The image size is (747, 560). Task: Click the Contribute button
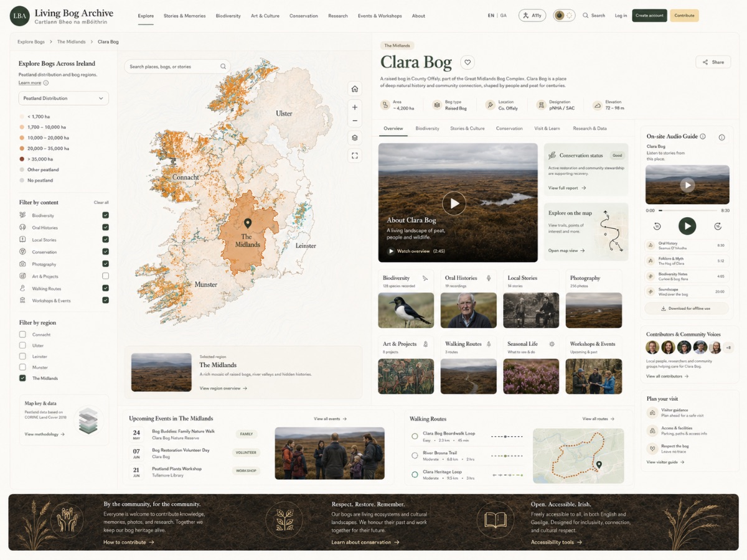(x=684, y=16)
